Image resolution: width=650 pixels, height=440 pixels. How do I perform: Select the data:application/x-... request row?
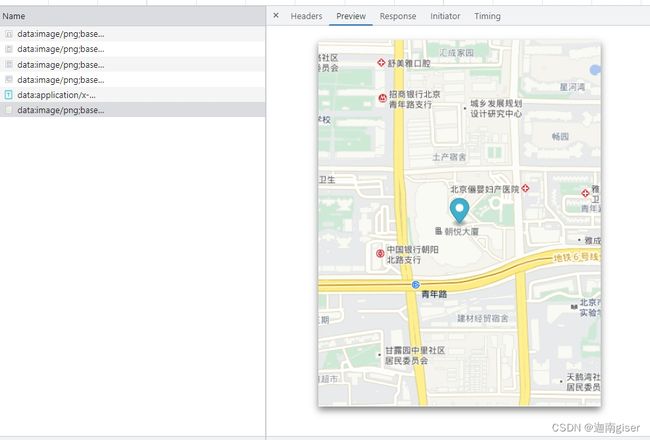click(x=133, y=95)
